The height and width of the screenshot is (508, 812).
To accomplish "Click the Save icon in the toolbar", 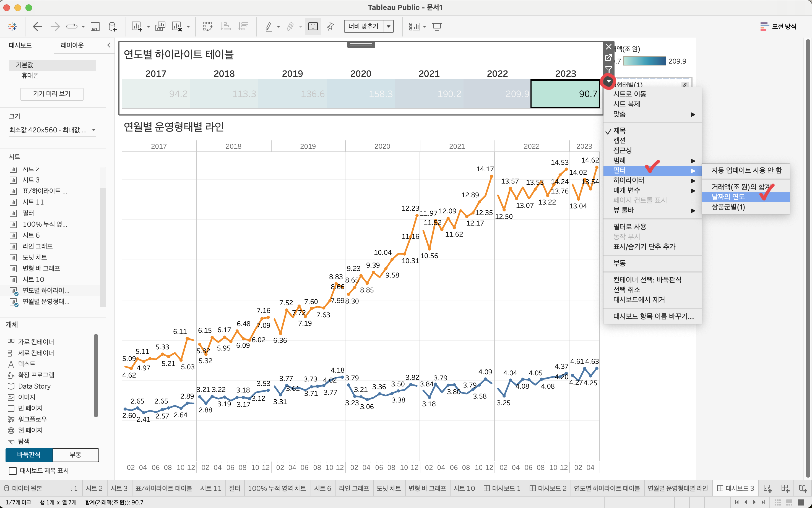I will (x=95, y=26).
